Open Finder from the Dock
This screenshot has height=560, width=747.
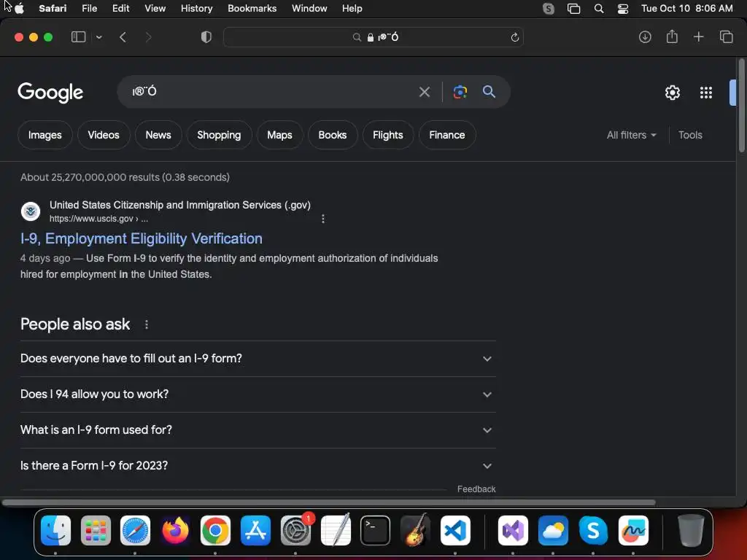[55, 531]
